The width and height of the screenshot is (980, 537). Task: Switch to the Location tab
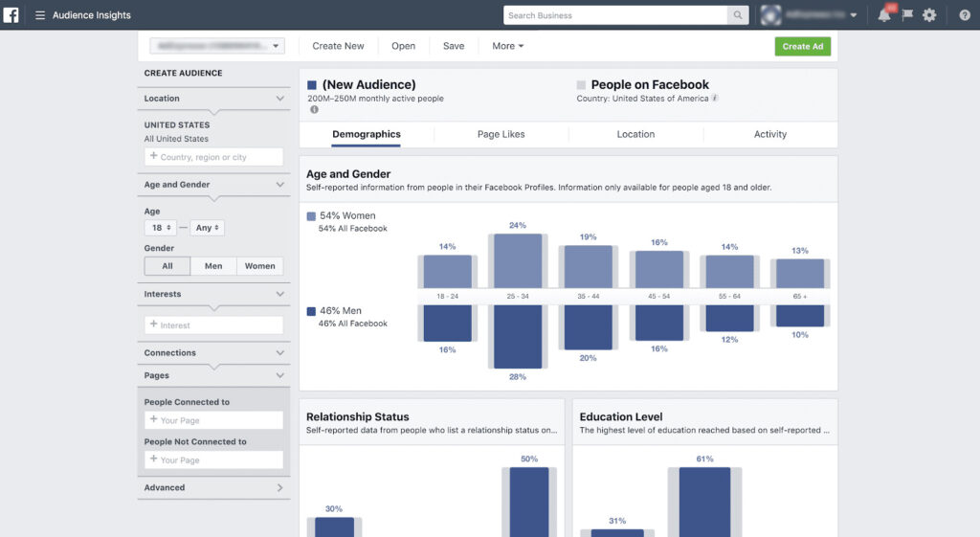(x=635, y=134)
